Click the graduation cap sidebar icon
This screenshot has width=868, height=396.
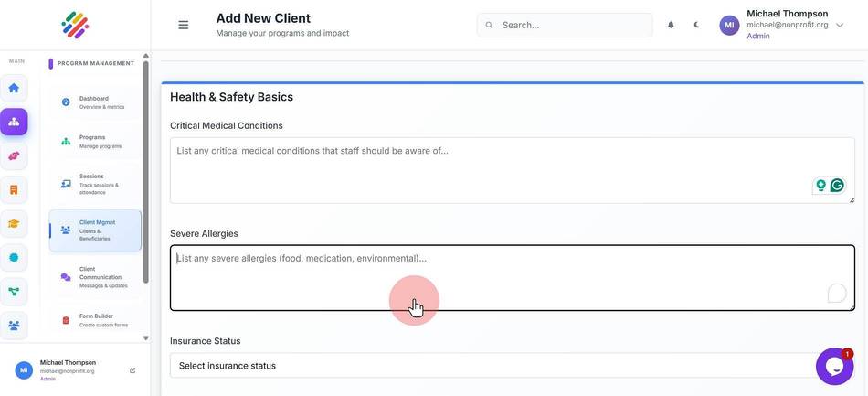click(14, 224)
